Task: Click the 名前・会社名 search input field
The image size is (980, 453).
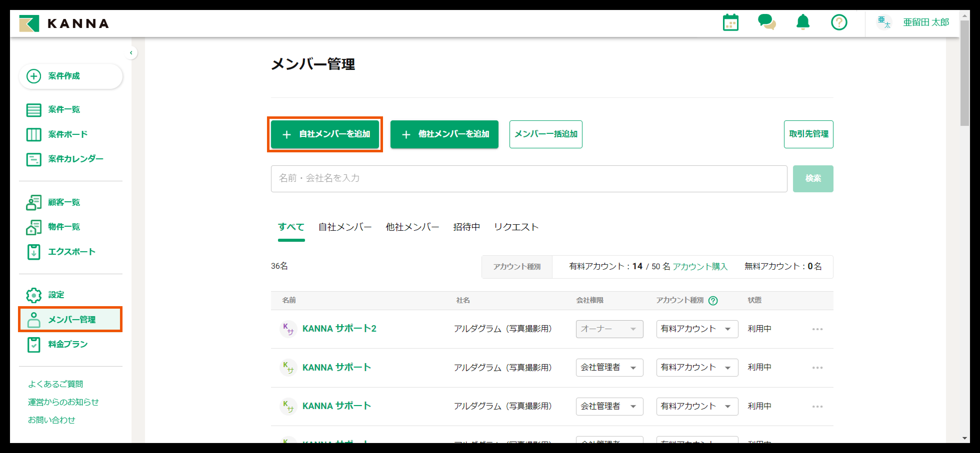Action: click(x=528, y=179)
